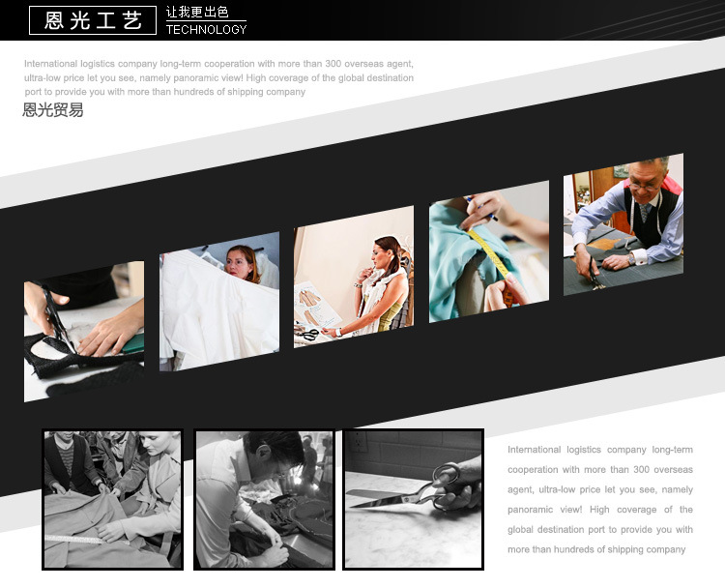Click the top International logistics company paragraph

pos(218,77)
